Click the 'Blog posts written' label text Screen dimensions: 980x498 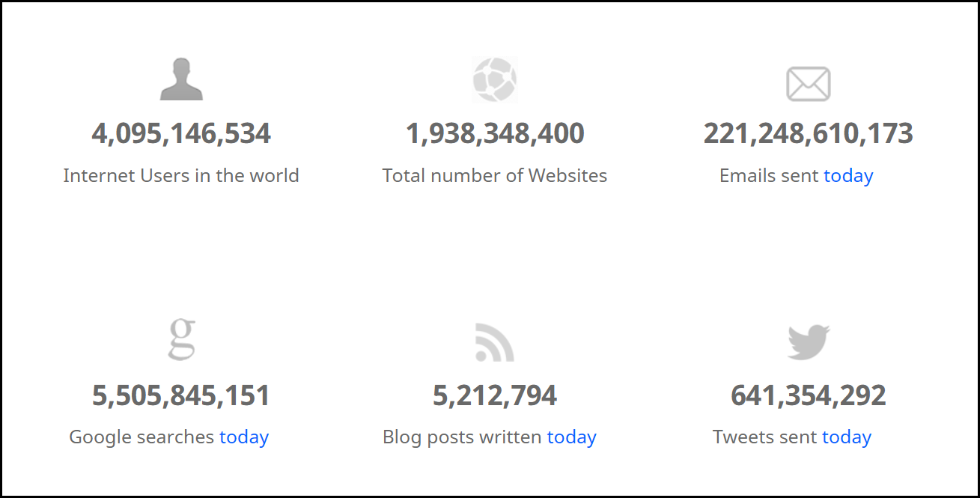[x=462, y=437]
